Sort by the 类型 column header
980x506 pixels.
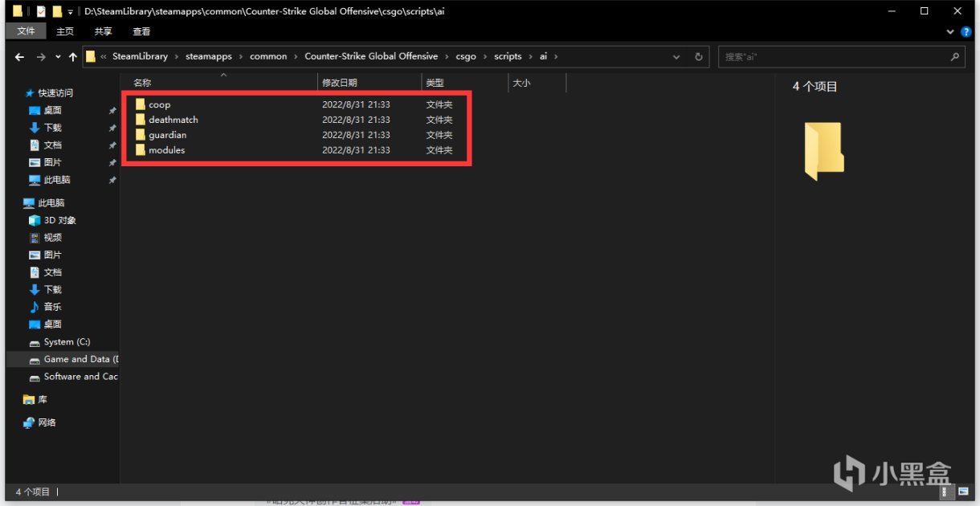[x=435, y=83]
